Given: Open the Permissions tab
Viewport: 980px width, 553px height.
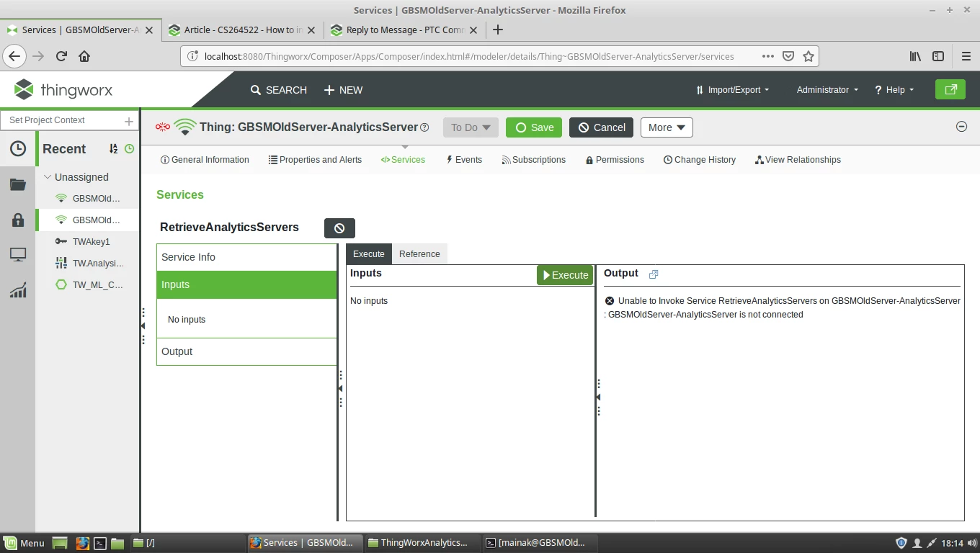Looking at the screenshot, I should (x=615, y=160).
